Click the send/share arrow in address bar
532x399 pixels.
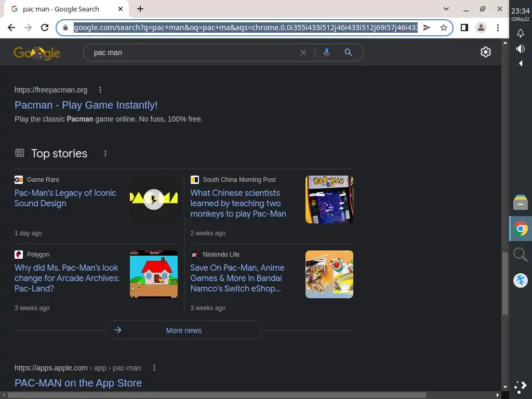427,28
